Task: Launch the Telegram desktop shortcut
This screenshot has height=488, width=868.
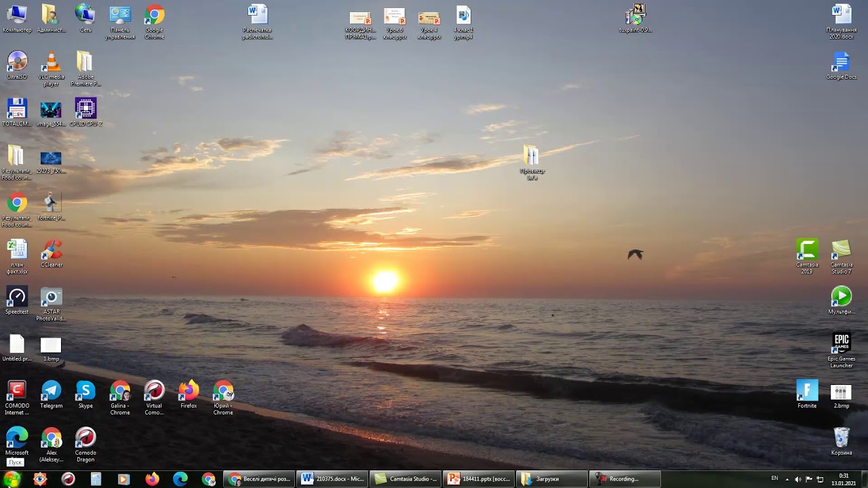Action: point(51,394)
